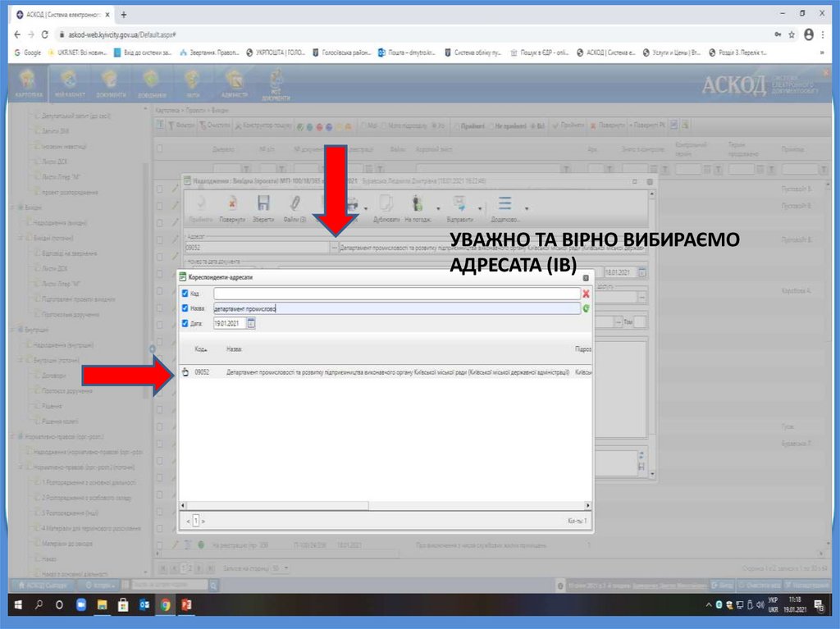
Task: Toggle the Назва filter checkbox
Action: [185, 308]
